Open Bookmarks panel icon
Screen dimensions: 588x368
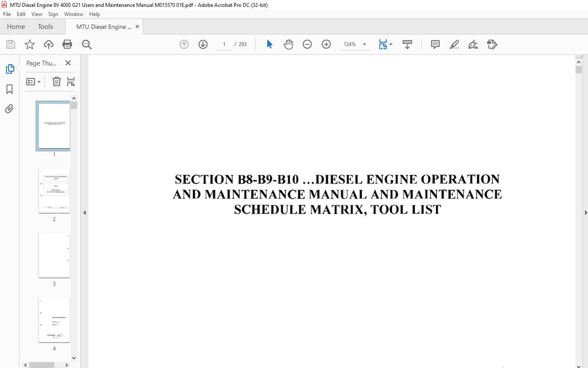tap(9, 89)
